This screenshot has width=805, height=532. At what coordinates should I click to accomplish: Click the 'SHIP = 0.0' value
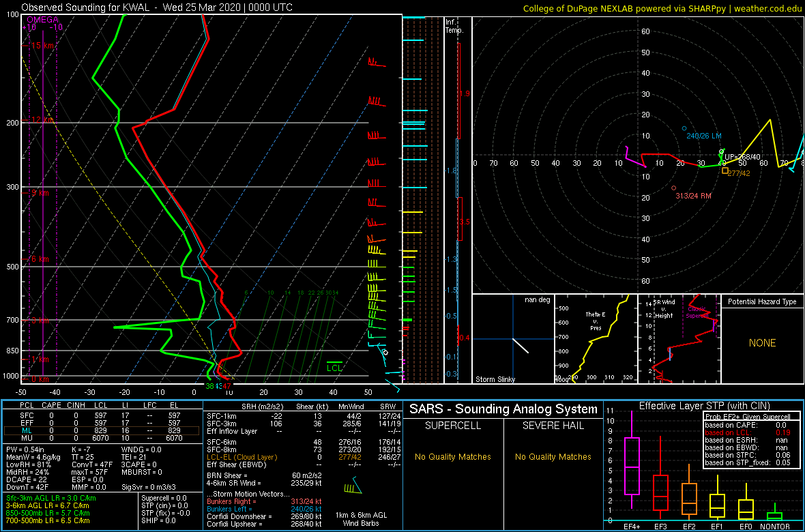pyautogui.click(x=160, y=520)
